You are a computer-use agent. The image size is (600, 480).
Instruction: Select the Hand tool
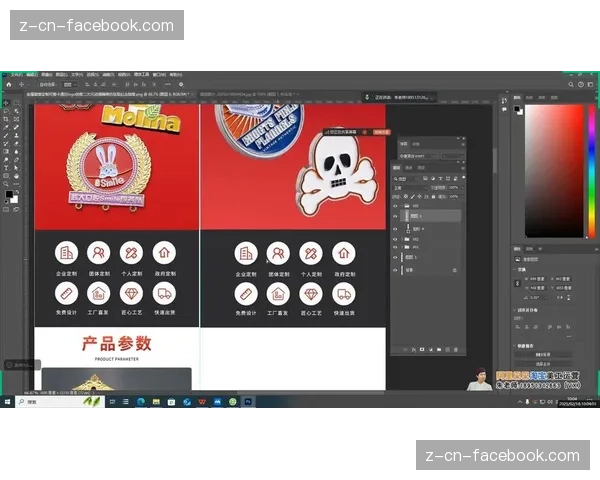pyautogui.click(x=16, y=176)
